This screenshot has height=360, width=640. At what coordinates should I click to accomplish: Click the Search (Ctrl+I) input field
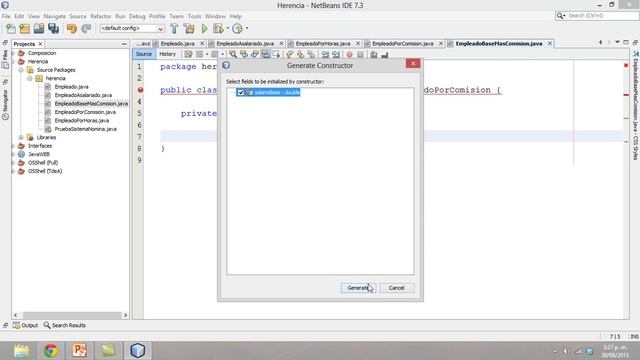pyautogui.click(x=602, y=16)
